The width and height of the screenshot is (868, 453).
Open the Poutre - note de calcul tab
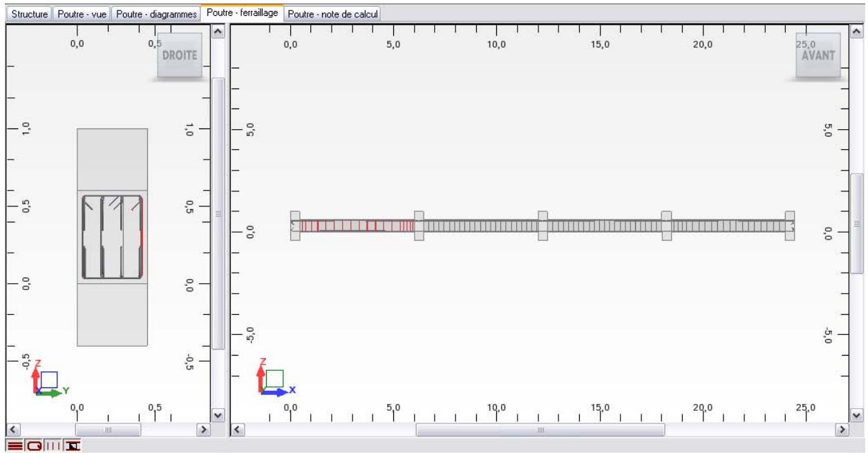click(334, 15)
